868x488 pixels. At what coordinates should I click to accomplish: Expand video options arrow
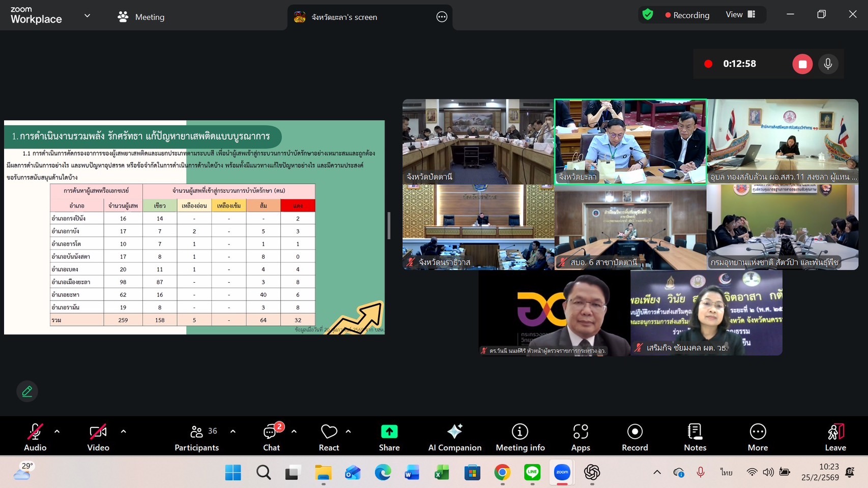124,432
